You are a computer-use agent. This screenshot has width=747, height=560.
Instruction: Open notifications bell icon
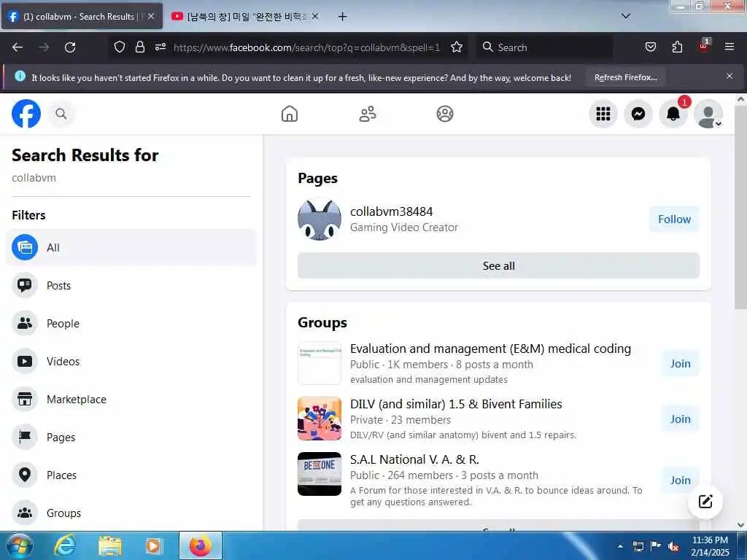coord(673,114)
